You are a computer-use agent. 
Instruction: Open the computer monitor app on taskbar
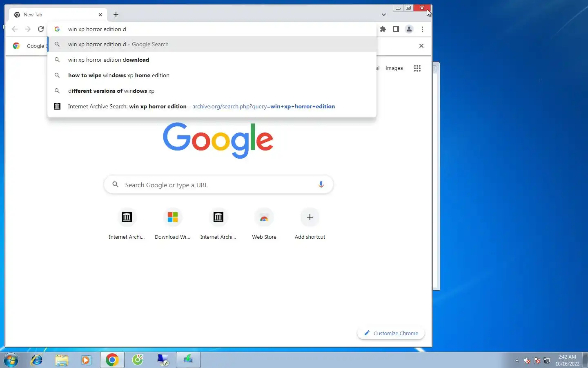coord(163,360)
